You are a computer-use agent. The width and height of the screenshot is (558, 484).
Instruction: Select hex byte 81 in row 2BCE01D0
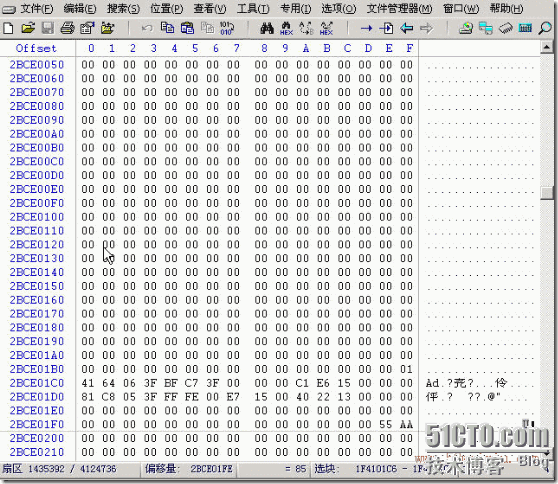[x=88, y=397]
